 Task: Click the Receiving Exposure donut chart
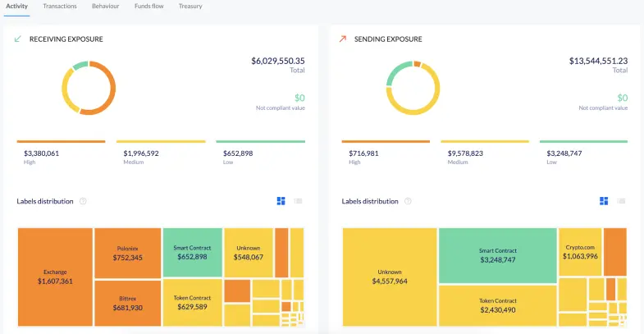click(89, 88)
